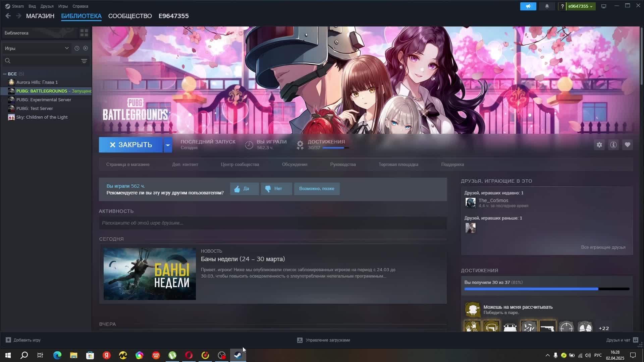
Task: Open Торговая площадка link
Action: tap(398, 164)
